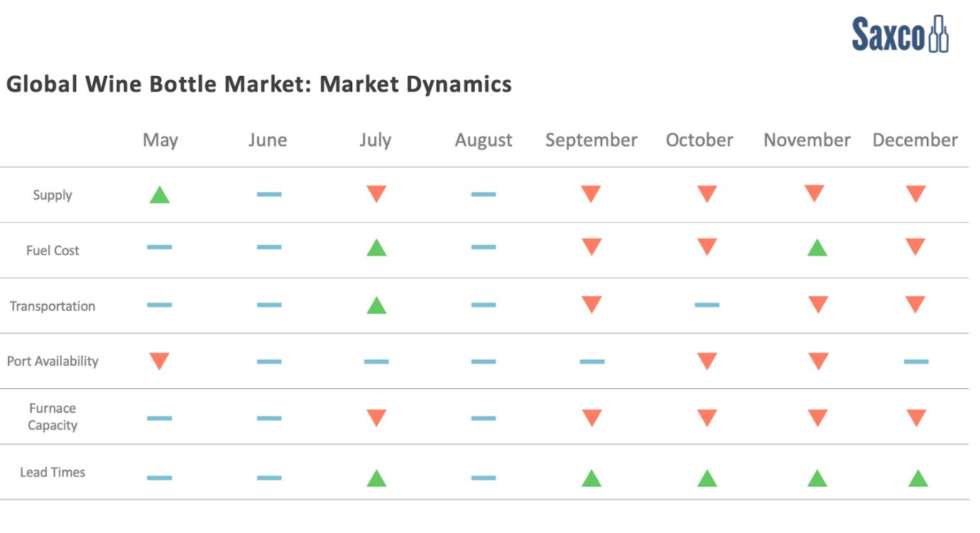The height and width of the screenshot is (533, 980).
Task: Click Fuel Cost red arrow in October
Action: click(707, 247)
